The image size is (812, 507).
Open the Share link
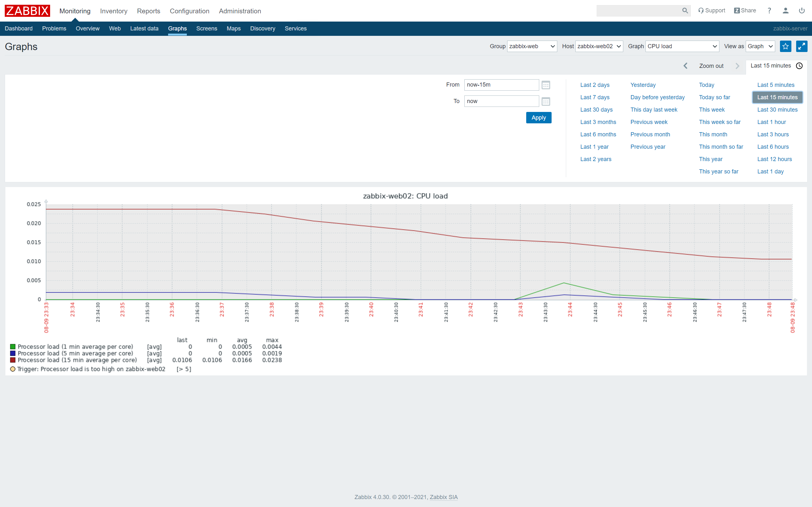click(745, 11)
